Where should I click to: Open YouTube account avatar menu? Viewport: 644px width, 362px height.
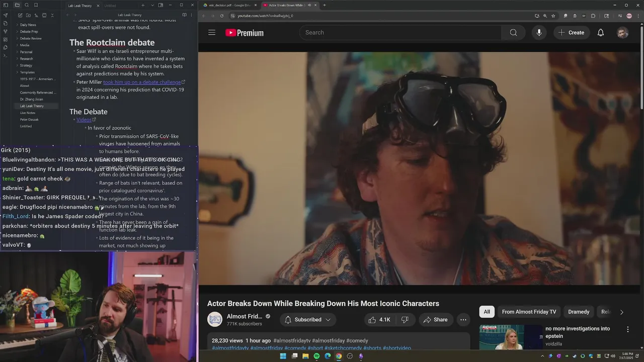[623, 33]
